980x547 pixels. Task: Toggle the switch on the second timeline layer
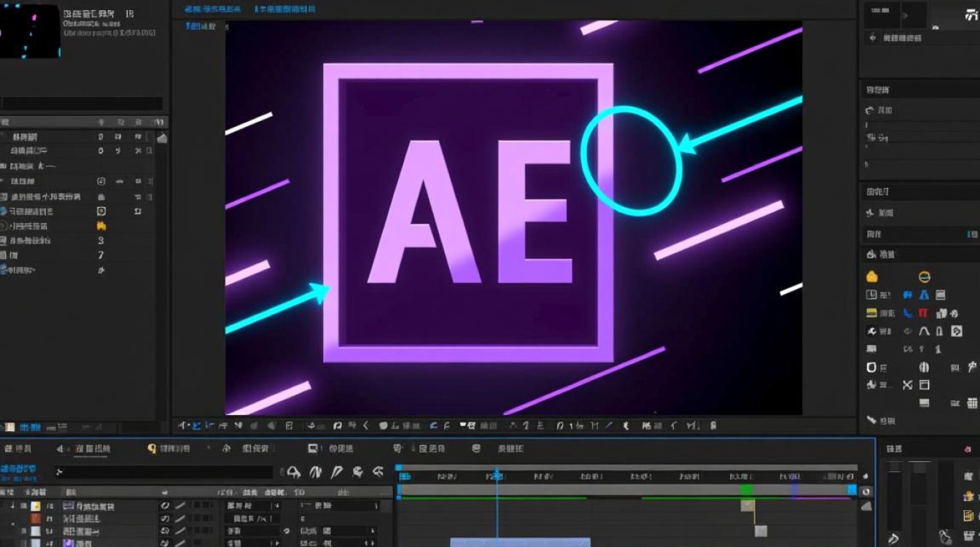(166, 519)
